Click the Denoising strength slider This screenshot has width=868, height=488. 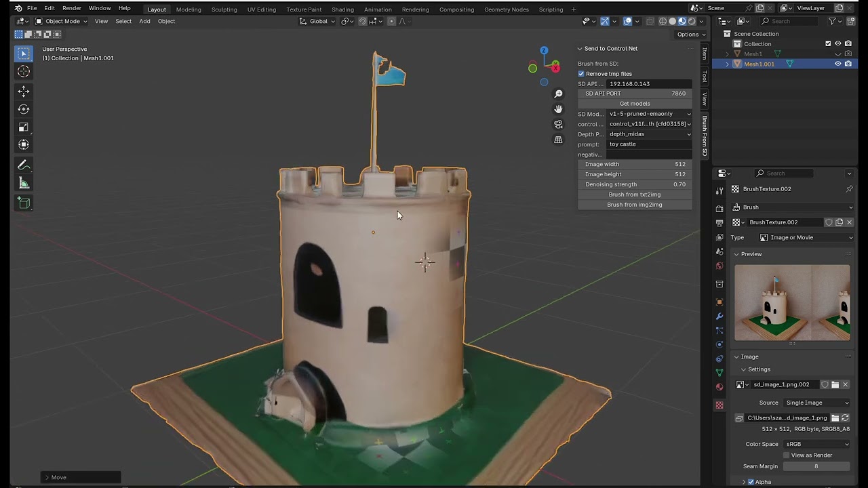coord(635,184)
